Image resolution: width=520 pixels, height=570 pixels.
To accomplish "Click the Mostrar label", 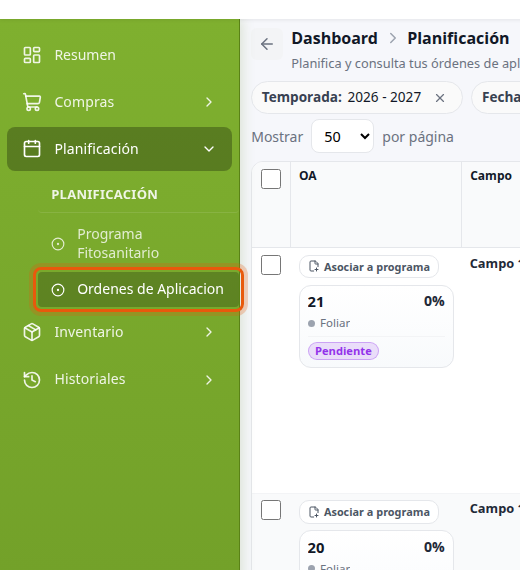I will pos(277,137).
